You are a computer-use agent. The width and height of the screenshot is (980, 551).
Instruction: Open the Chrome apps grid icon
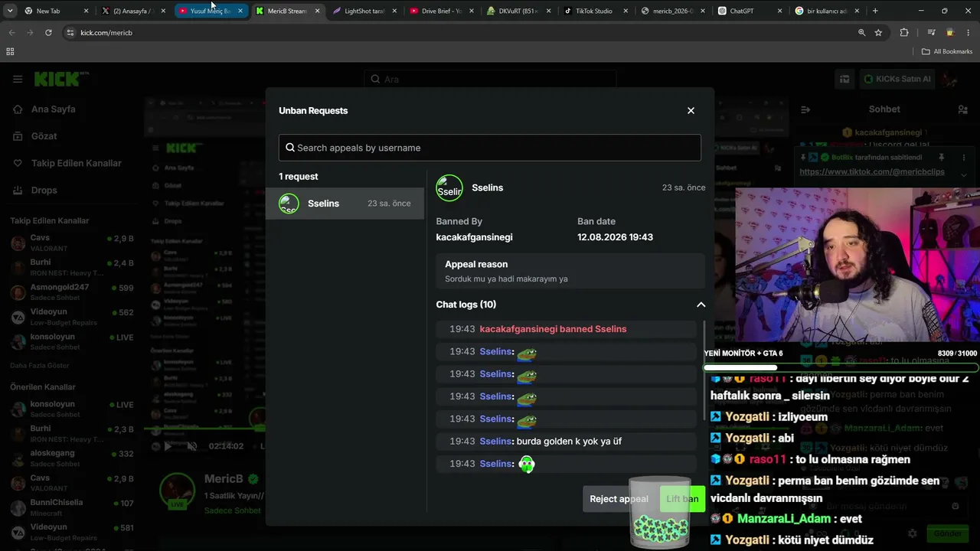pyautogui.click(x=10, y=51)
